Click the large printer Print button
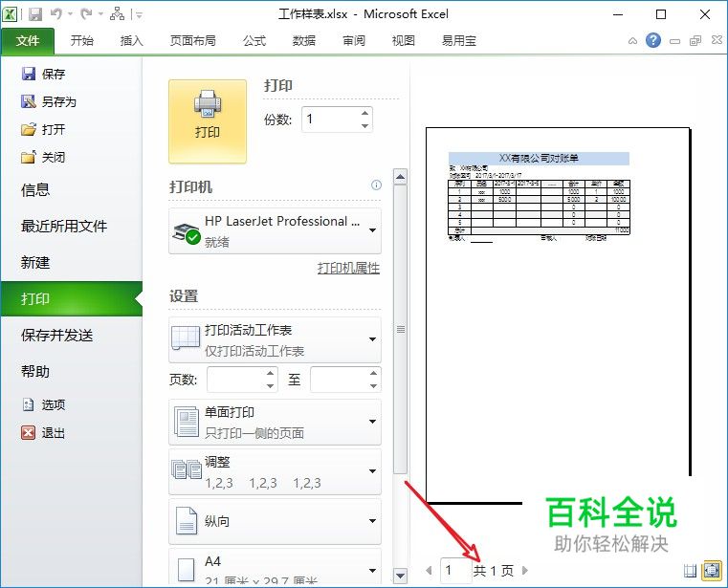This screenshot has width=728, height=588. point(207,121)
